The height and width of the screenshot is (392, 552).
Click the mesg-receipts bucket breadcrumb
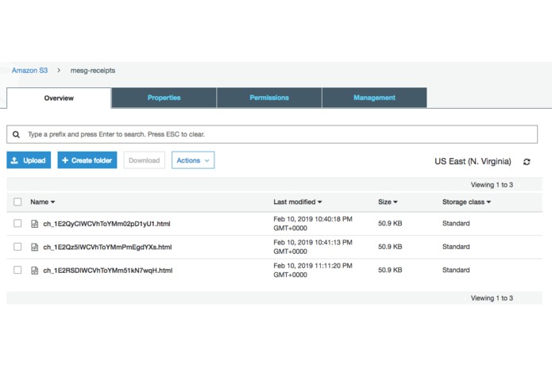point(93,71)
